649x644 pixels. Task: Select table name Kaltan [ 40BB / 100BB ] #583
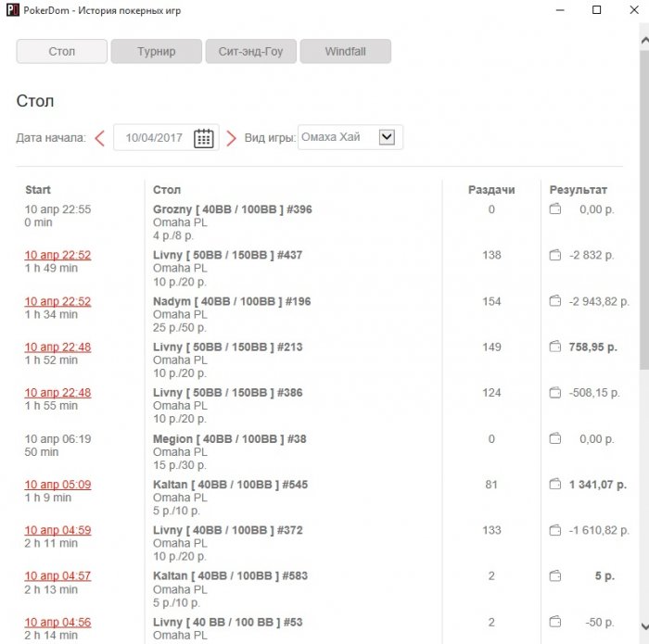(230, 575)
